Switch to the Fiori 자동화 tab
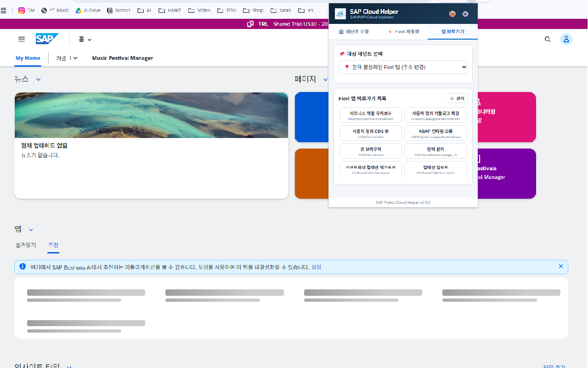 [x=403, y=32]
